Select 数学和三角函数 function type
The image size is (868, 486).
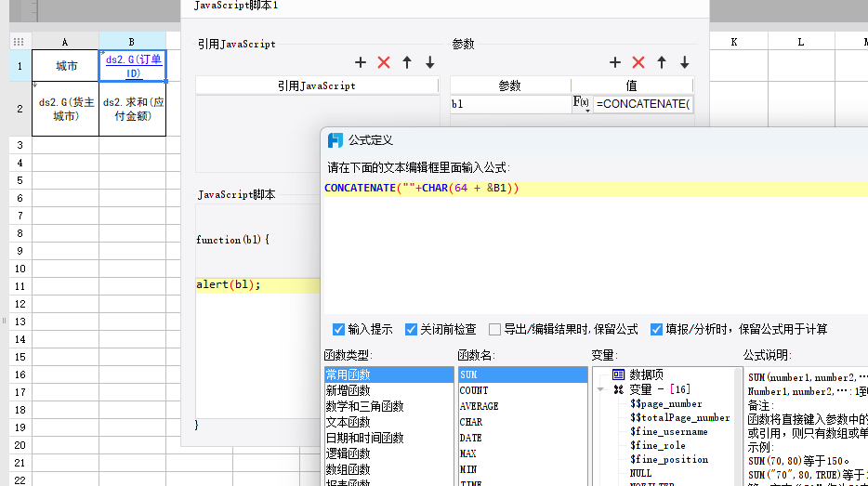[388, 406]
